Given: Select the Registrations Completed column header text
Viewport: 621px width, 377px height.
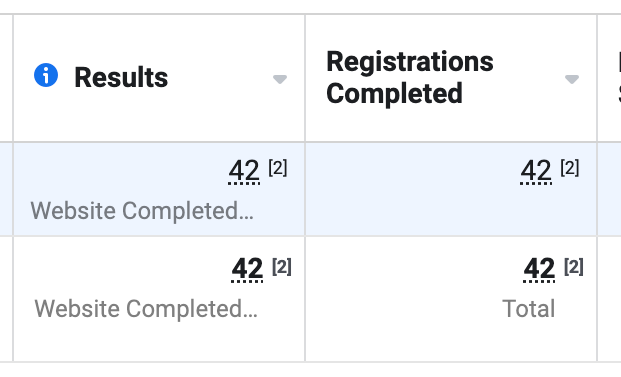Looking at the screenshot, I should 410,78.
